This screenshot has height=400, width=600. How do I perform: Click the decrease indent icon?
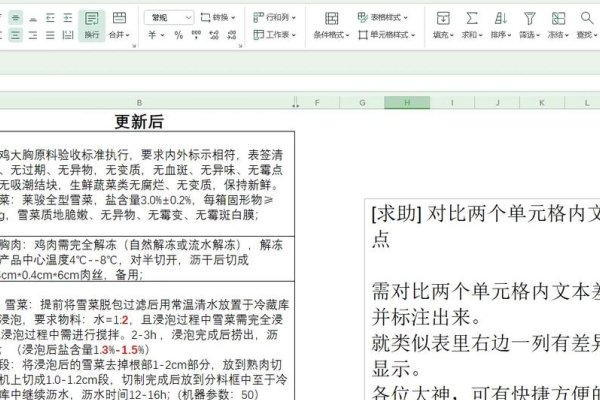[x=50, y=18]
